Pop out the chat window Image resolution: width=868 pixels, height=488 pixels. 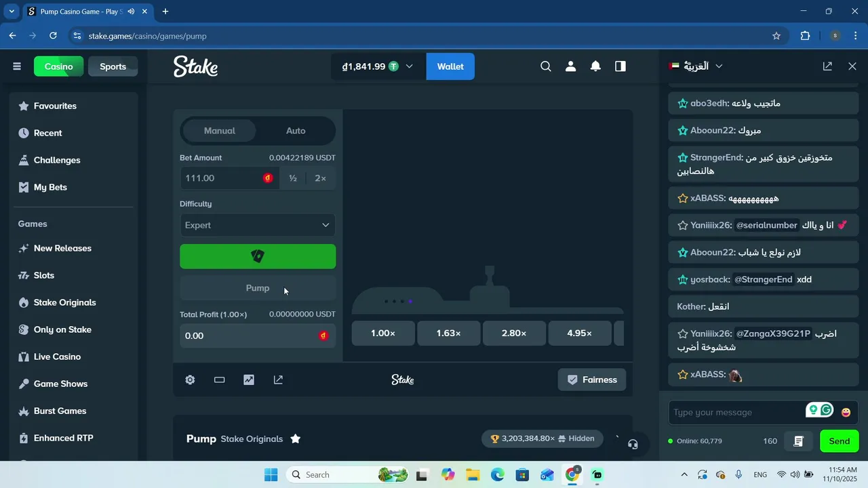click(827, 66)
